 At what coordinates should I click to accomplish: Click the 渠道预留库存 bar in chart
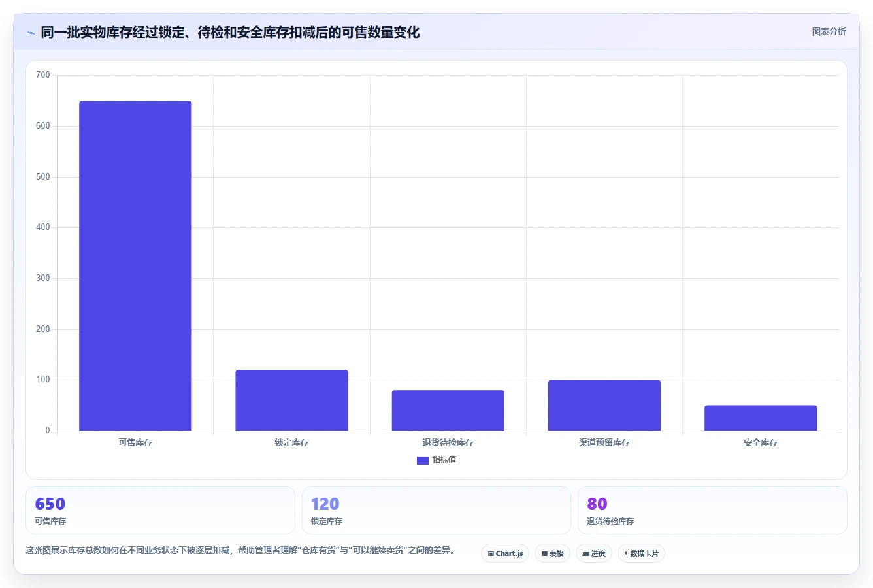604,405
